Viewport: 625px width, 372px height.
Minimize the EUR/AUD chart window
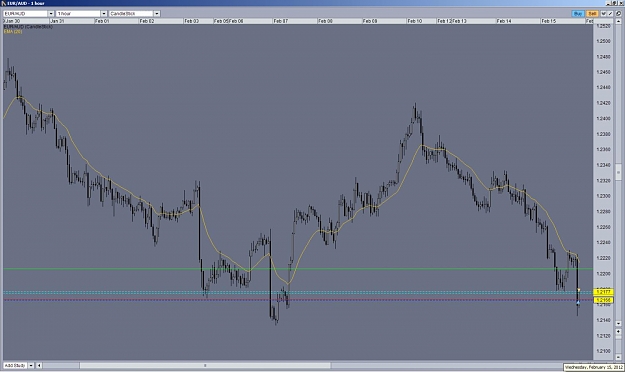coord(609,3)
